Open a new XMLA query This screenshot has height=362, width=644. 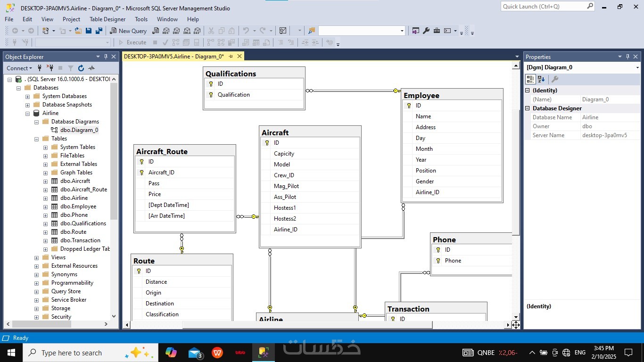pos(187,31)
